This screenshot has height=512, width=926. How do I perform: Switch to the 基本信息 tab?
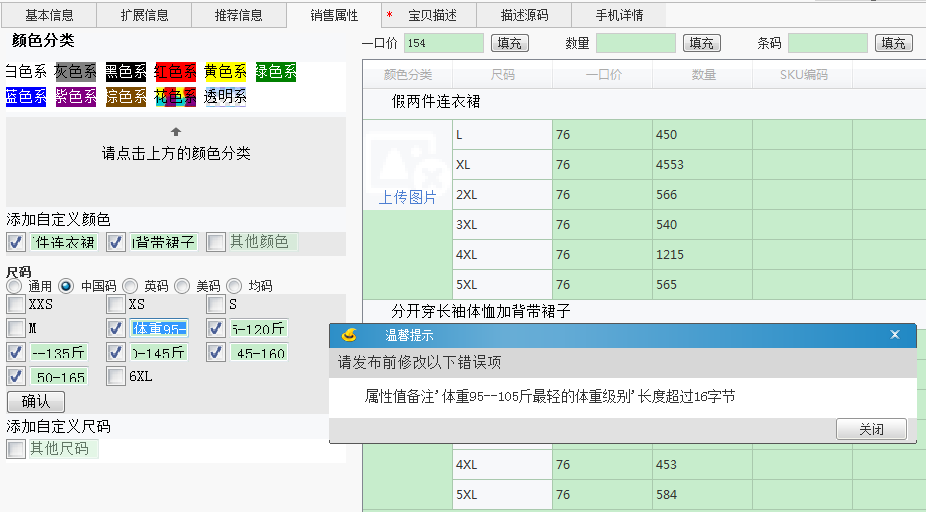pyautogui.click(x=49, y=15)
